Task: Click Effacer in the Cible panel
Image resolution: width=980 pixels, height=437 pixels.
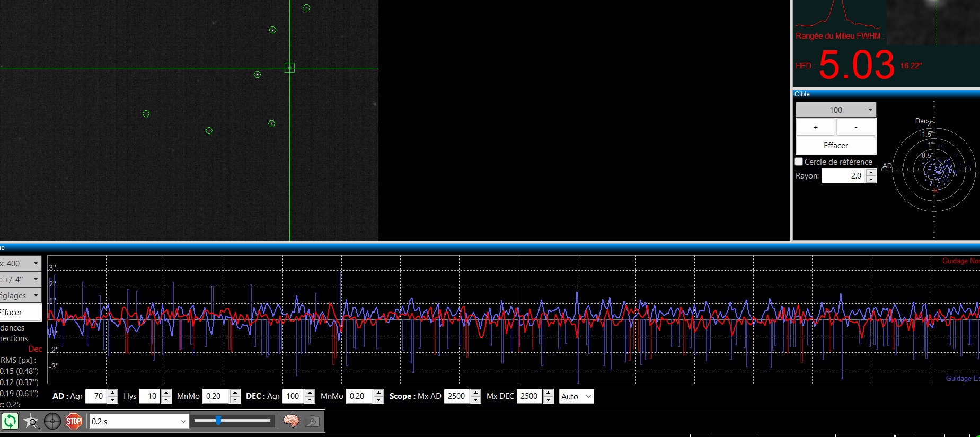Action: 836,145
